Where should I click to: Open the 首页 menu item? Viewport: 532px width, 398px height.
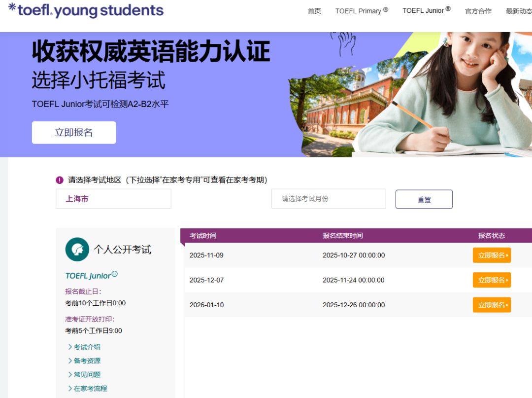click(314, 11)
